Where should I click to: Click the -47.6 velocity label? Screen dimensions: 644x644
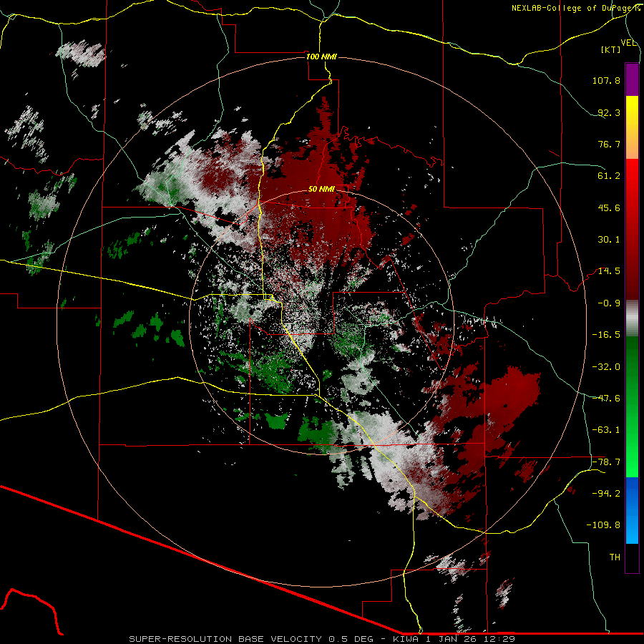606,399
